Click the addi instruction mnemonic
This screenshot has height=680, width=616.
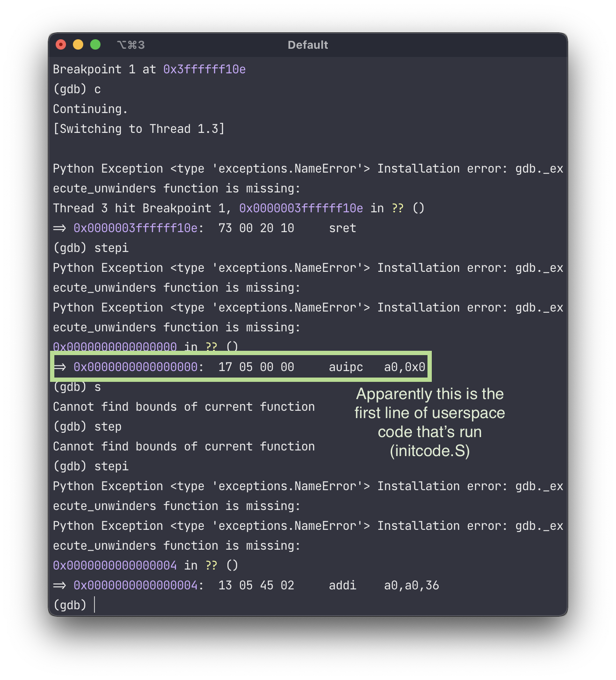(x=343, y=586)
